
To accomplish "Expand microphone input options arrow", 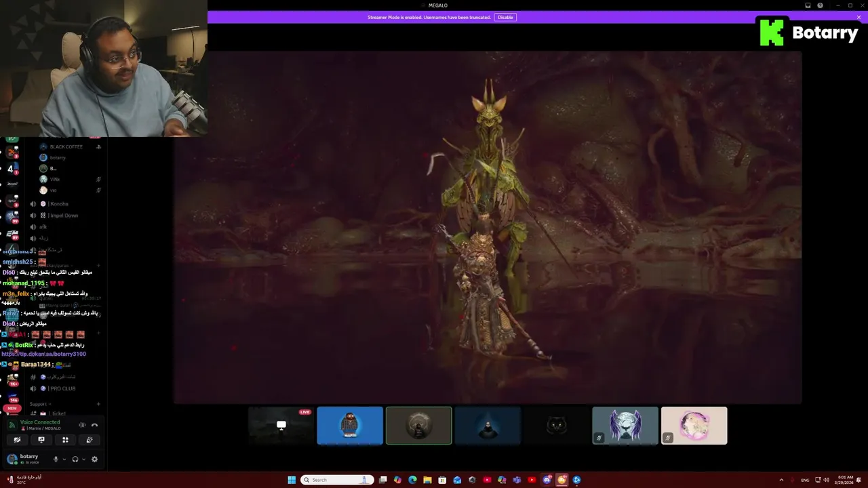I will (64, 459).
